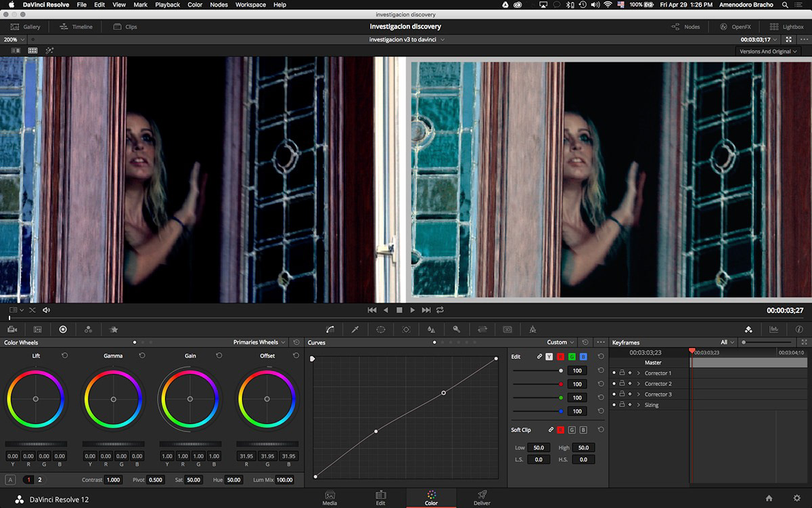The image size is (812, 508).
Task: Reset the Lift color wheel
Action: (65, 356)
